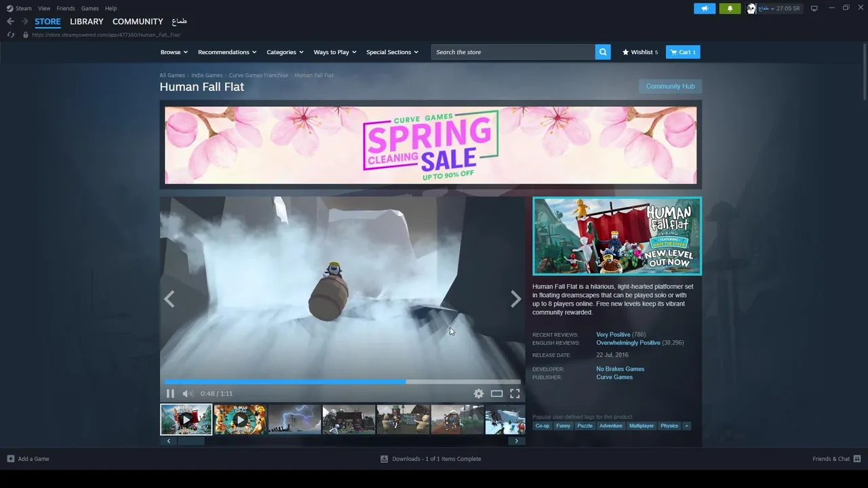Show next media with right arrow
The width and height of the screenshot is (868, 488).
click(x=515, y=299)
